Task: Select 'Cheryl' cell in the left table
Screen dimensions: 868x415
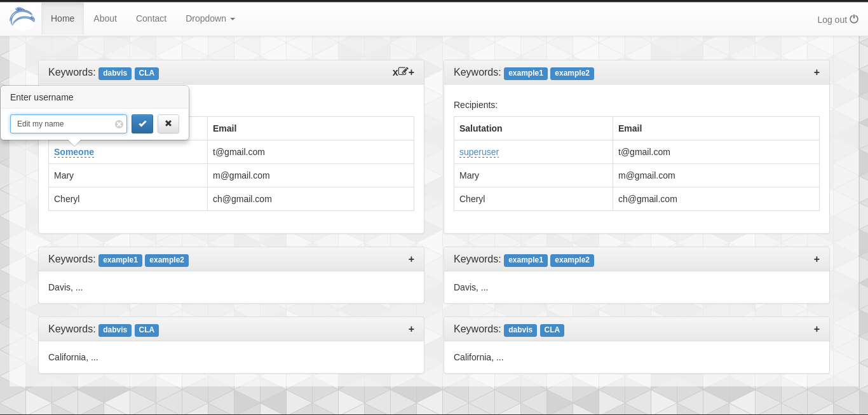Action: [x=128, y=199]
